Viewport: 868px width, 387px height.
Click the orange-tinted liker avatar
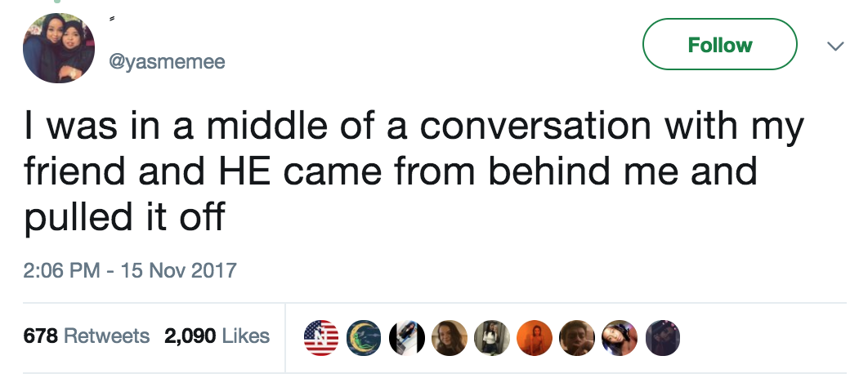coord(534,336)
